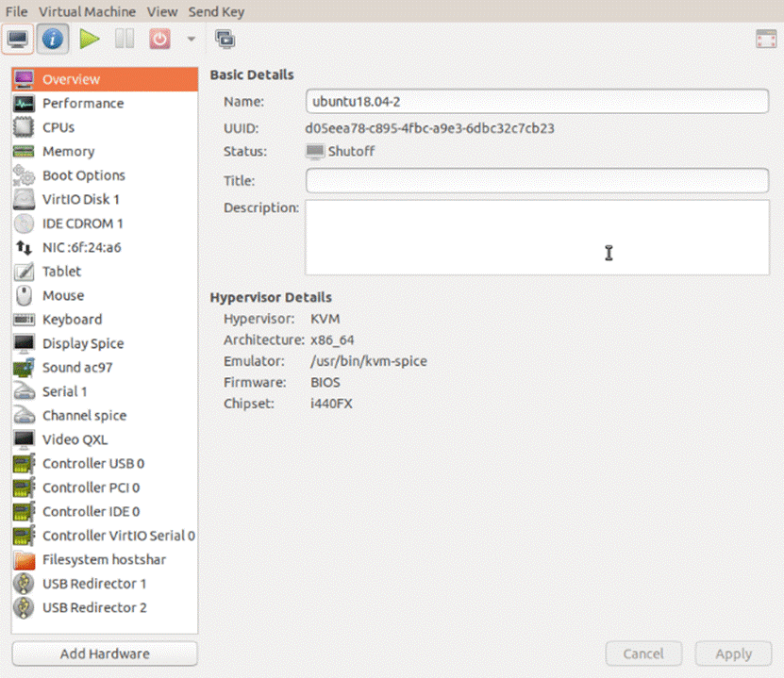Image resolution: width=784 pixels, height=678 pixels.
Task: Open the Virtual Machine menu
Action: [x=87, y=11]
